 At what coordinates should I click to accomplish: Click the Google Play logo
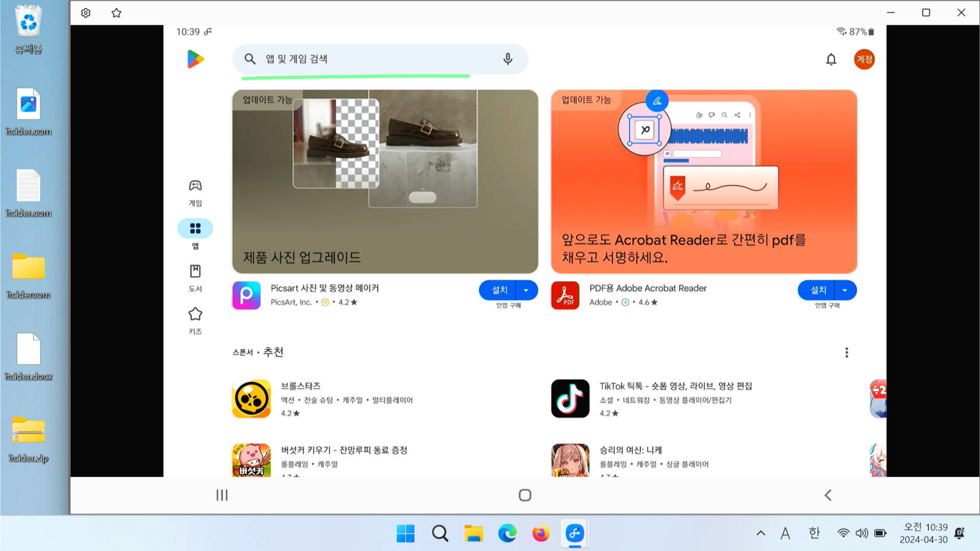click(195, 59)
